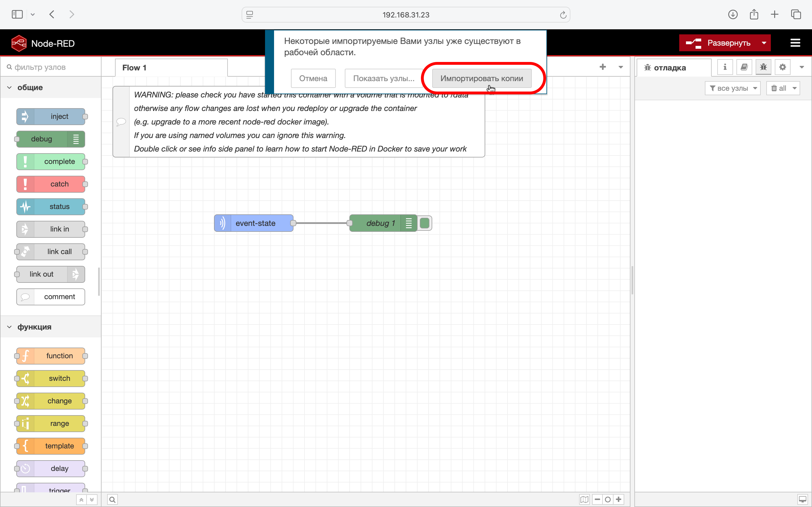This screenshot has width=812, height=507.
Task: Click the search flows magnifier icon
Action: 112,500
